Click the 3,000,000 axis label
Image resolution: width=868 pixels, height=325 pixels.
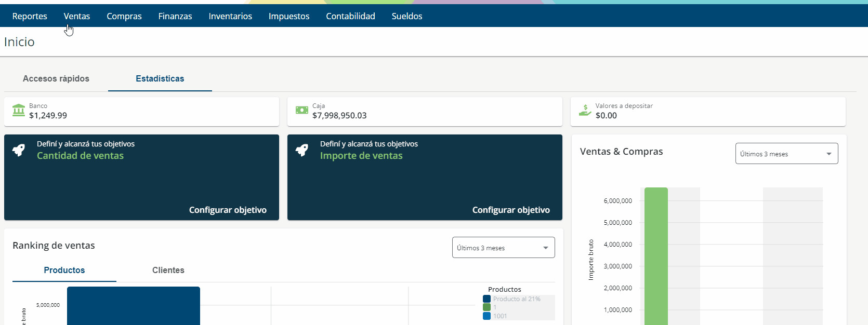tap(617, 266)
